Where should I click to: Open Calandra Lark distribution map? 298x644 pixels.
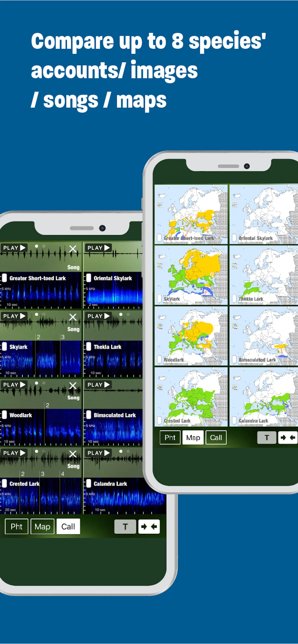point(264,397)
